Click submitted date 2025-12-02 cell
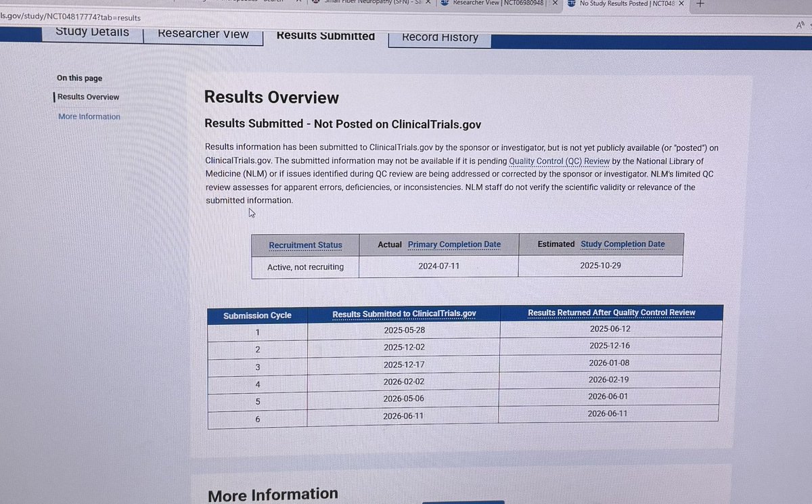 (404, 347)
